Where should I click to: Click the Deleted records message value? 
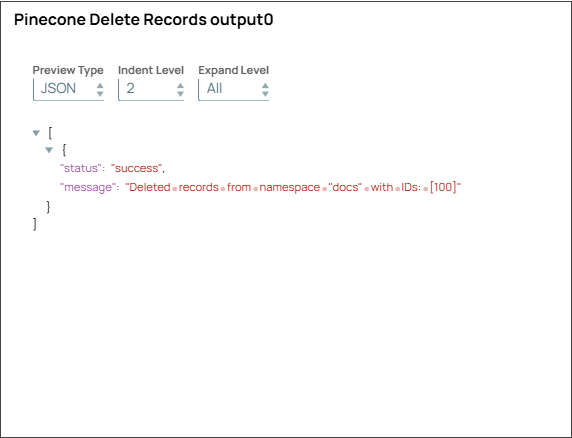(293, 187)
